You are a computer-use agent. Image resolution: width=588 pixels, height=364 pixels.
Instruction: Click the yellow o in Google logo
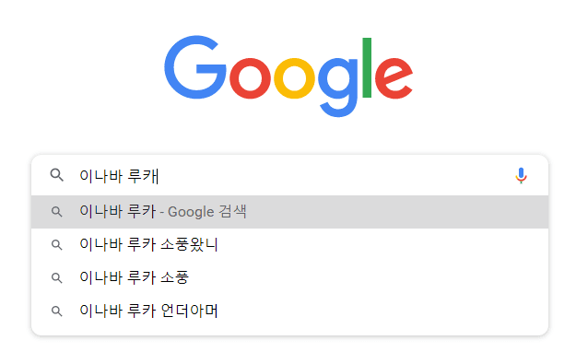[294, 78]
